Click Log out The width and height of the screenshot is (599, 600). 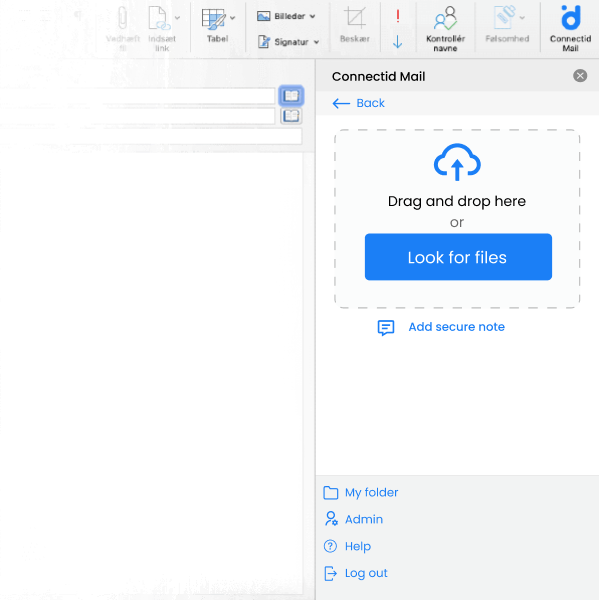coord(366,573)
